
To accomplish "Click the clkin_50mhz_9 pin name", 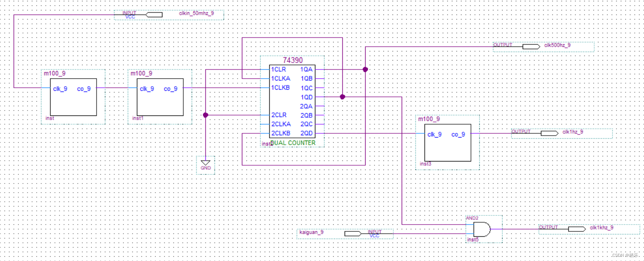I will click(196, 13).
